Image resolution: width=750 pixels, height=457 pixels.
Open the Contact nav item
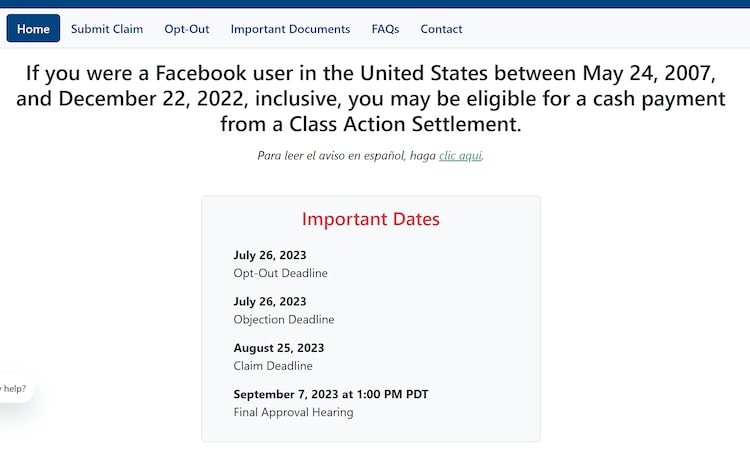(441, 29)
